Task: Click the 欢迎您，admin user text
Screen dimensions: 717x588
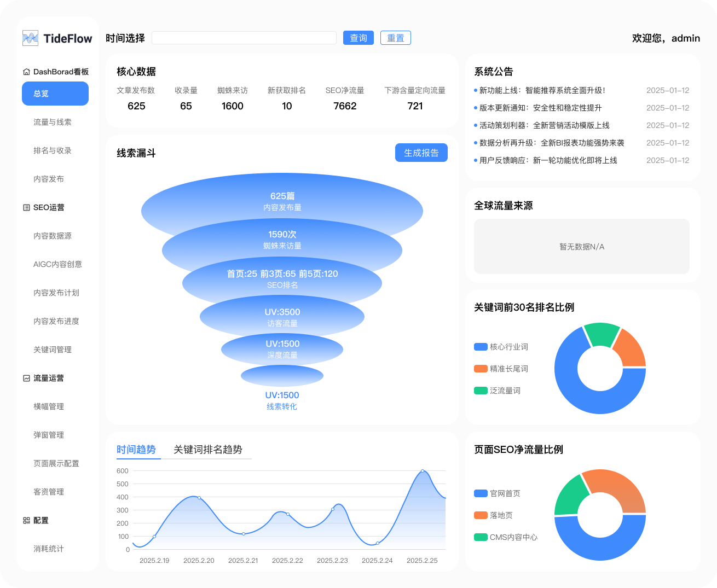Action: 666,38
